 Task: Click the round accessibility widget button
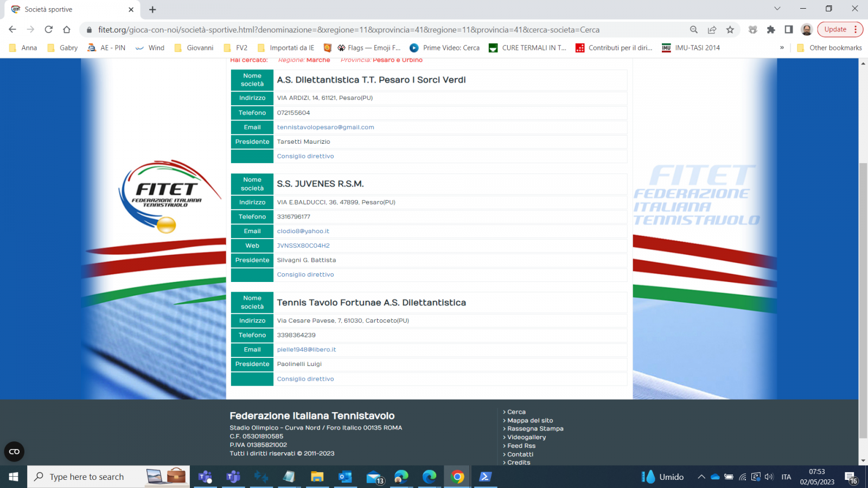point(14,452)
